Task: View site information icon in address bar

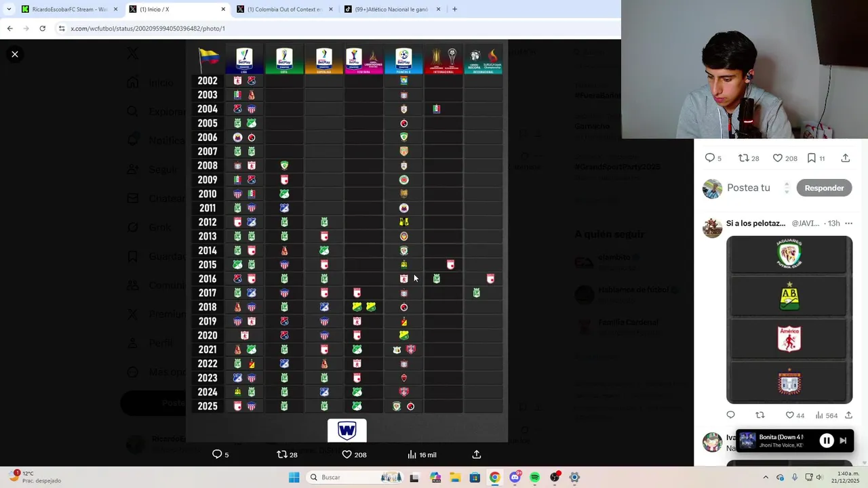Action: pos(62,28)
